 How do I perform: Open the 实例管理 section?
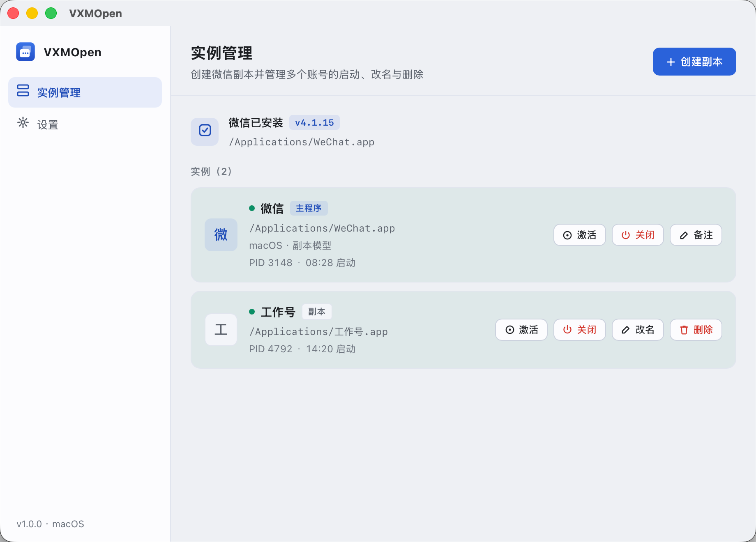[x=85, y=92]
